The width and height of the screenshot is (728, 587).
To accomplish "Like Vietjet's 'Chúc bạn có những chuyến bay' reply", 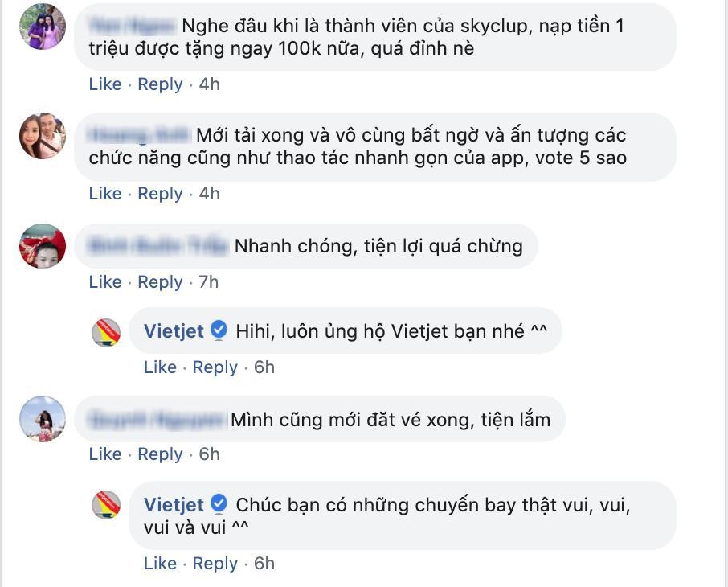I will coord(160,564).
